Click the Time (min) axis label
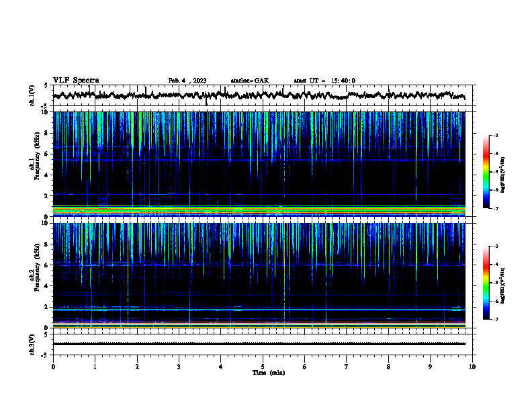The width and height of the screenshot is (532, 411). pyautogui.click(x=269, y=373)
